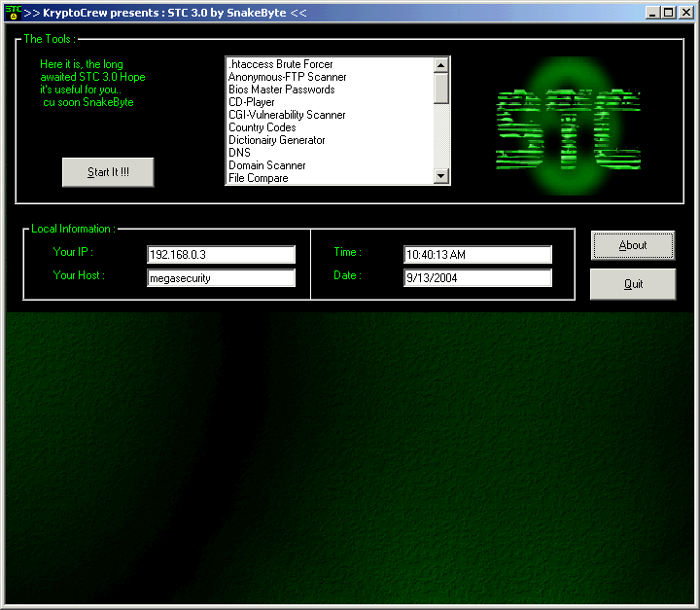The width and height of the screenshot is (700, 610).
Task: Select Bios Master Passwords entry
Action: (281, 90)
